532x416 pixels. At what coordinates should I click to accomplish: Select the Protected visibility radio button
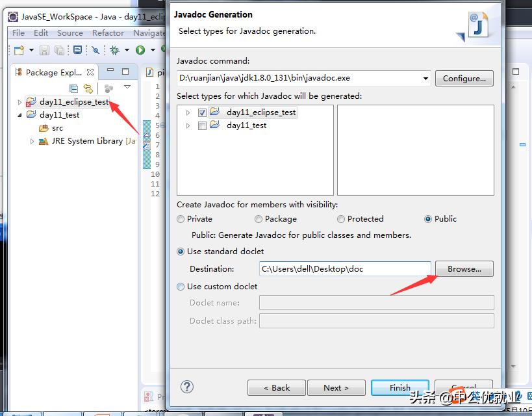[340, 219]
